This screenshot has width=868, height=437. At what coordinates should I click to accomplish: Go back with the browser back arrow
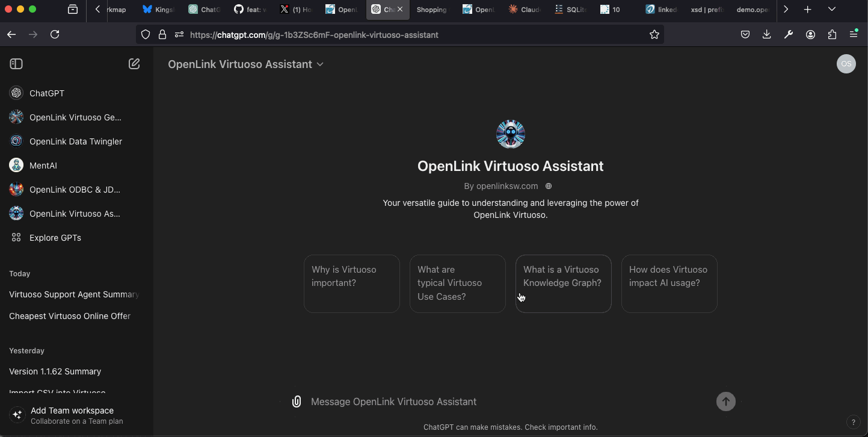pyautogui.click(x=11, y=35)
